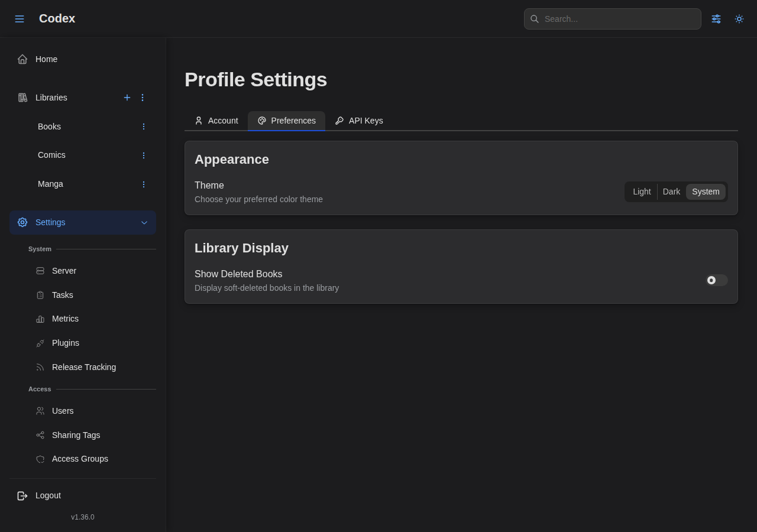The height and width of the screenshot is (532, 757).
Task: Open the filter sliders icon in header
Action: coord(716,19)
